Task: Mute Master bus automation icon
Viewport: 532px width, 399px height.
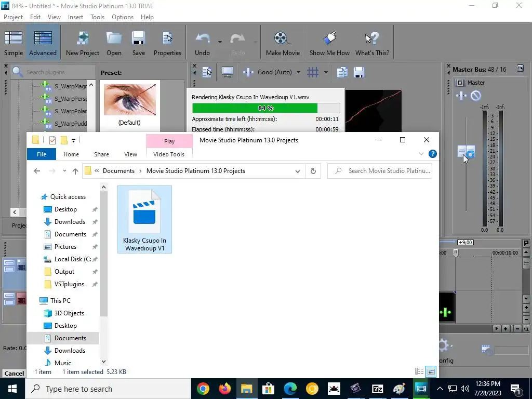Action: point(476,96)
